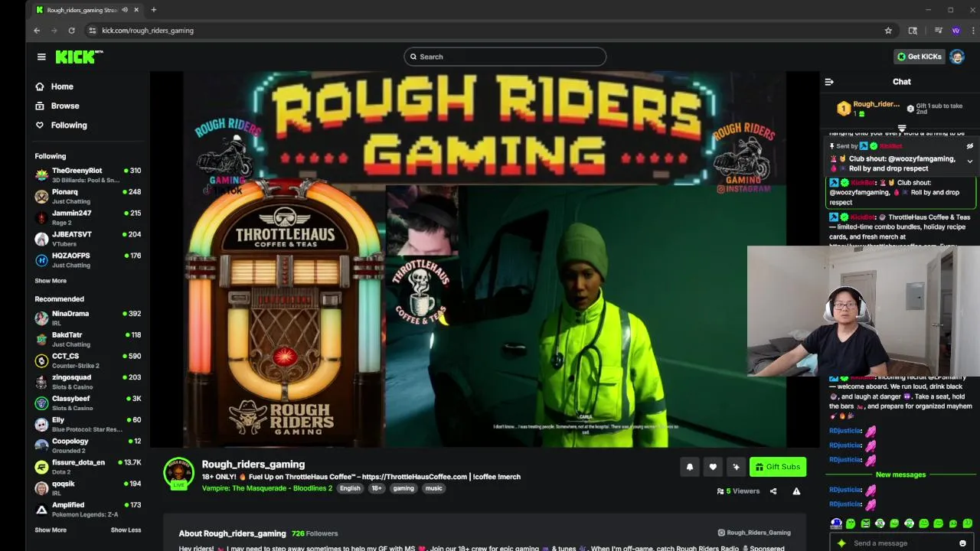Open the hamburger sidebar menu
Viewport: 980px width, 551px height.
41,57
